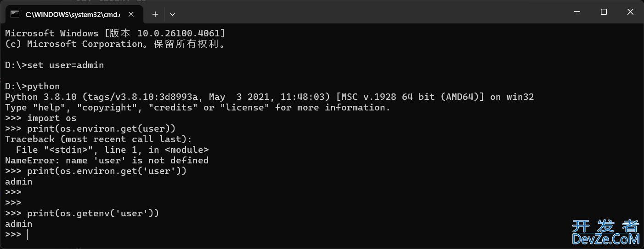Click the print(os.getenv('user')) command

(93, 214)
